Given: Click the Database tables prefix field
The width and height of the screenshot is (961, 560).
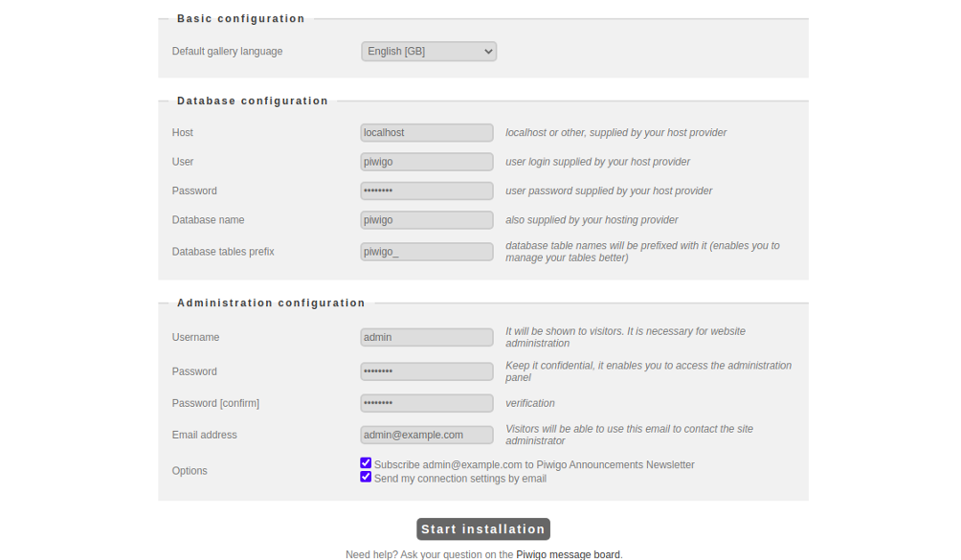Looking at the screenshot, I should coord(427,252).
